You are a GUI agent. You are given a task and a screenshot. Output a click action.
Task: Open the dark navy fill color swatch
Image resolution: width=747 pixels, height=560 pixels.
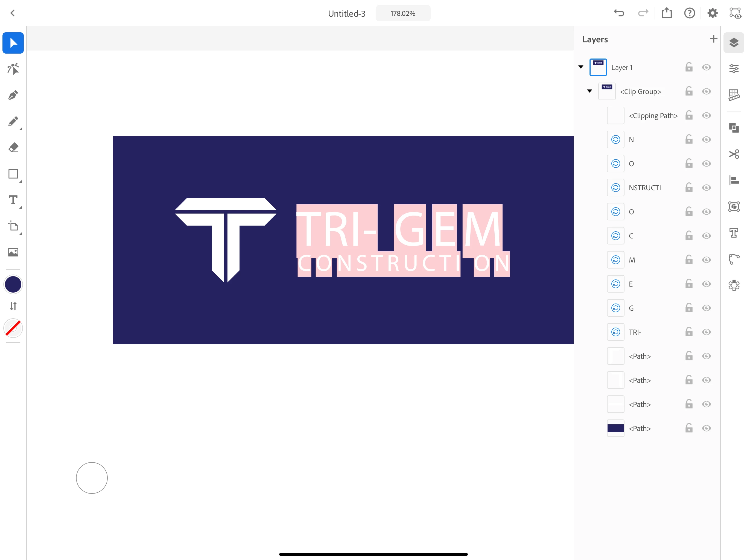tap(13, 284)
